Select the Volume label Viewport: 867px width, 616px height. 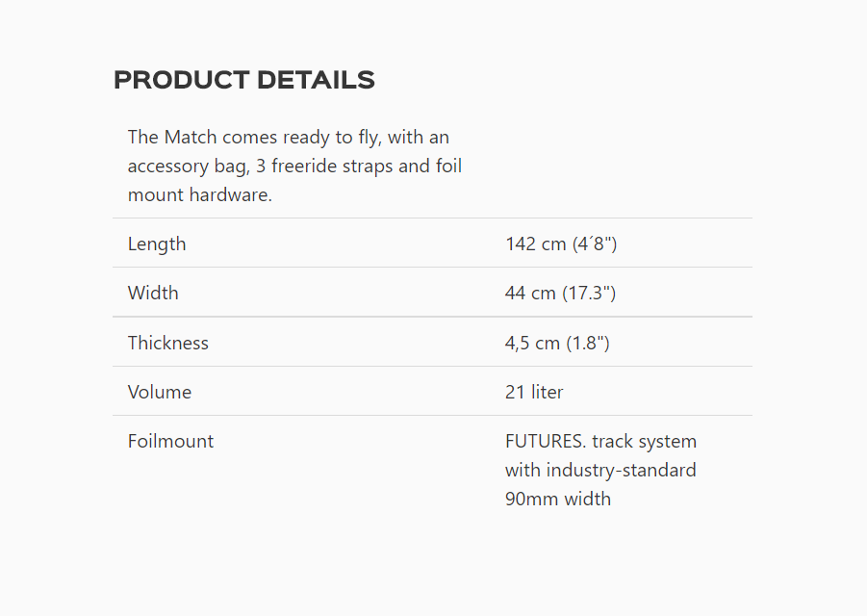pos(159,392)
